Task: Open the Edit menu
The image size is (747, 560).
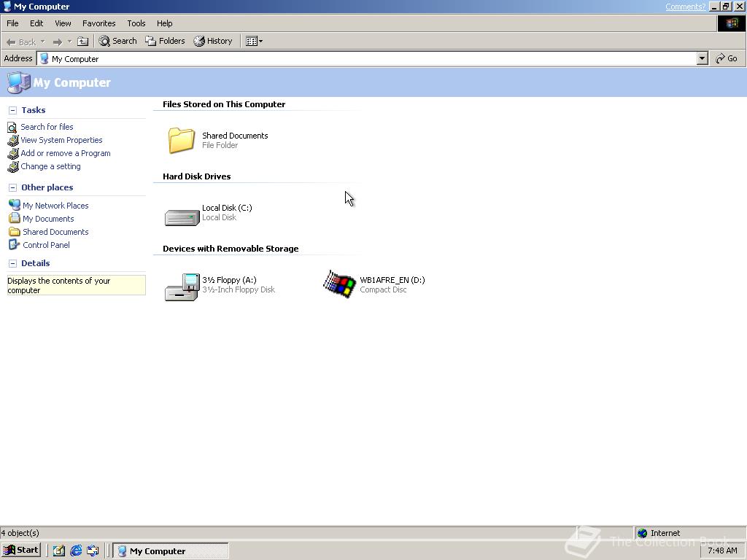Action: tap(36, 23)
